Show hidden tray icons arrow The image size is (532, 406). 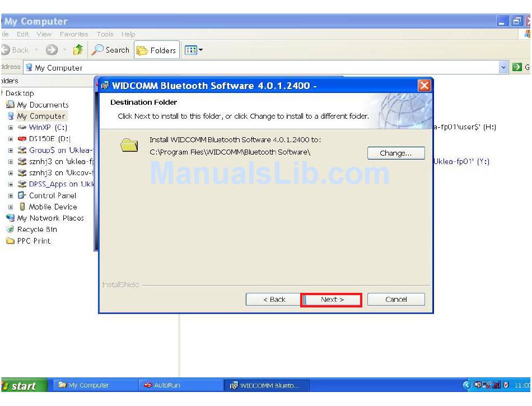[x=467, y=385]
